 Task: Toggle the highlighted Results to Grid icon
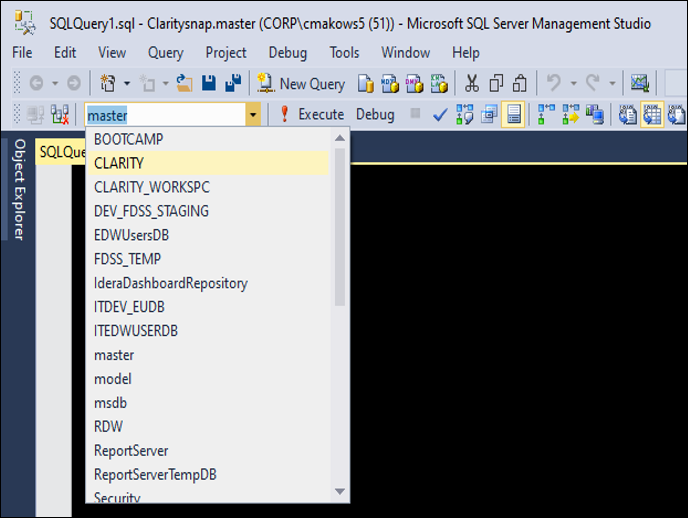(651, 115)
